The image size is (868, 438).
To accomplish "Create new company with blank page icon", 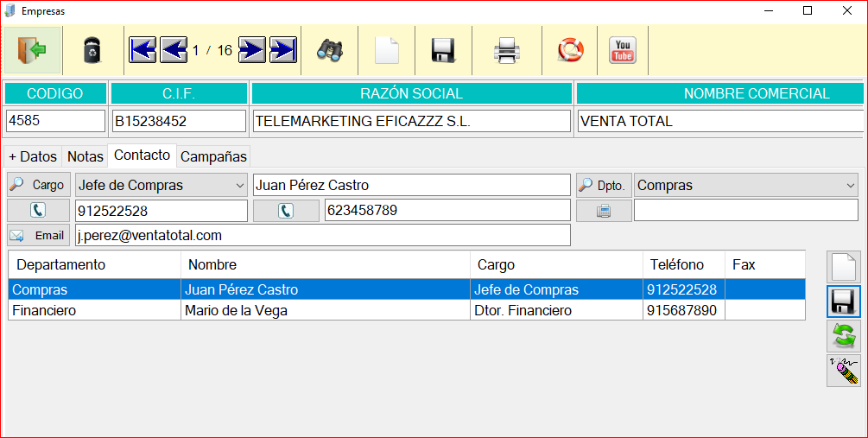I will click(x=387, y=50).
